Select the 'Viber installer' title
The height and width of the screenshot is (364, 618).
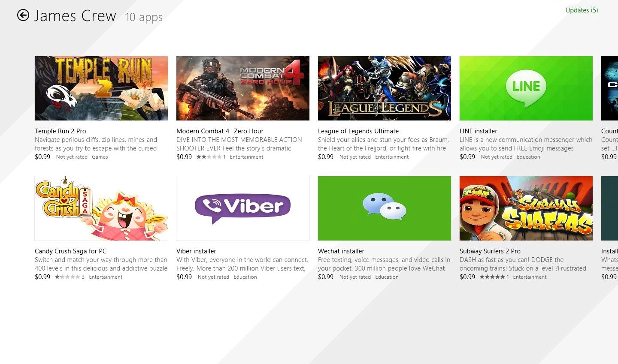coord(196,251)
